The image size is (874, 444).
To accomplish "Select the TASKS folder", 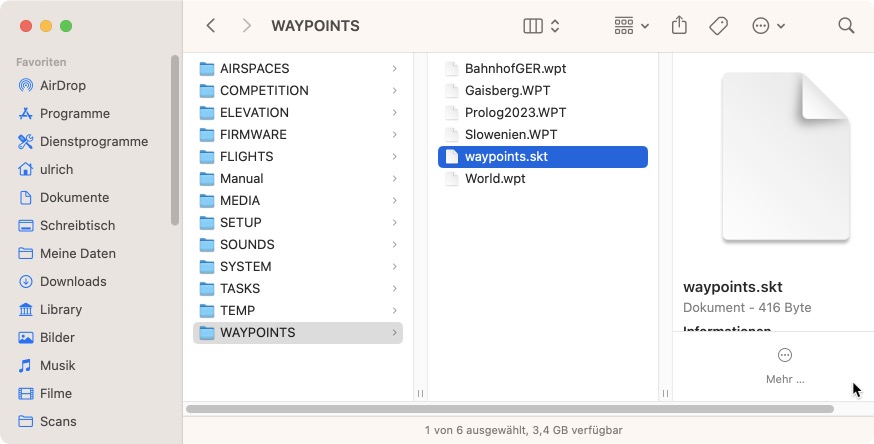I will click(240, 289).
